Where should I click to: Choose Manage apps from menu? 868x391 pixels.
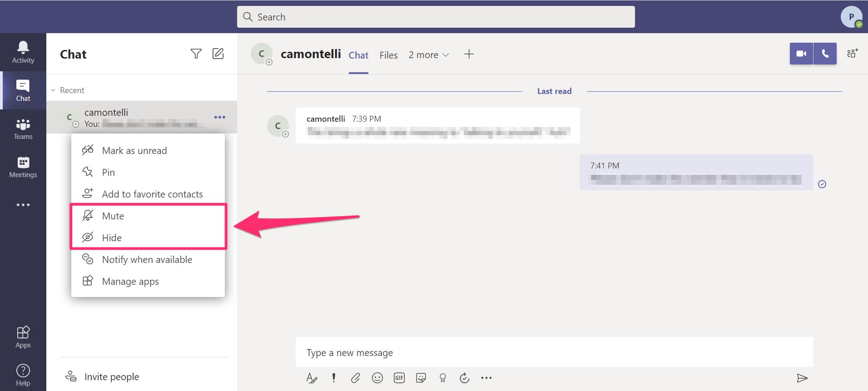tap(148, 281)
